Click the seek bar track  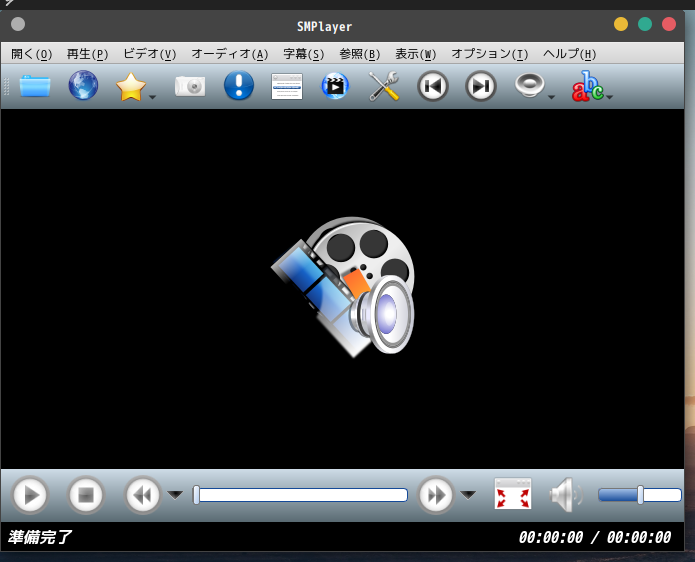[301, 495]
